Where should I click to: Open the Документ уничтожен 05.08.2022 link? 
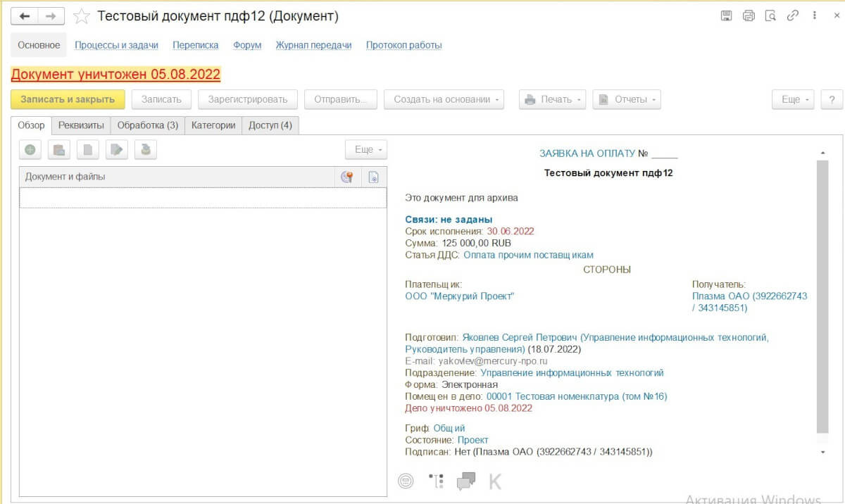pos(116,74)
